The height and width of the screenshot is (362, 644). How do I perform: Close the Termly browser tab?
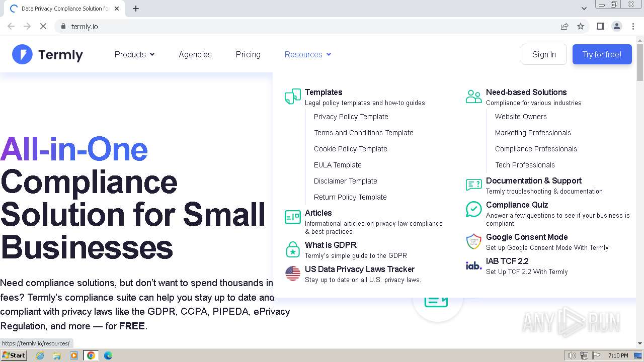pos(117,9)
